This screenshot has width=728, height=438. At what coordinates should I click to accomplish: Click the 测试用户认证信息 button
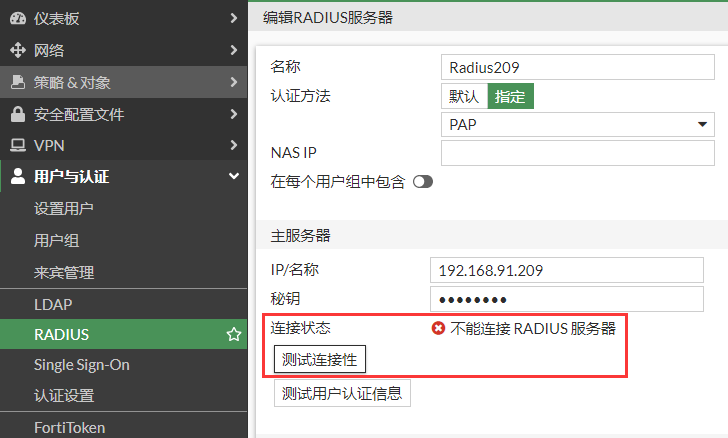click(342, 393)
